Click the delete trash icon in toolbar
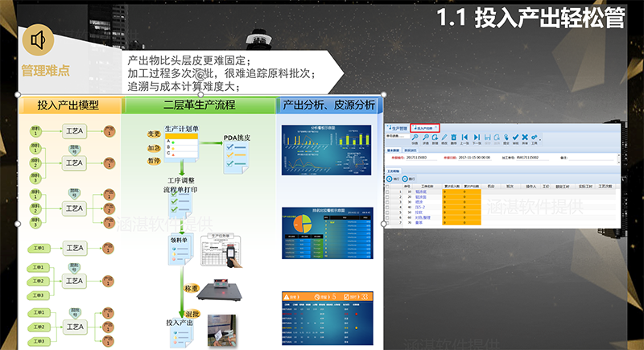644x350 pixels. 454,138
